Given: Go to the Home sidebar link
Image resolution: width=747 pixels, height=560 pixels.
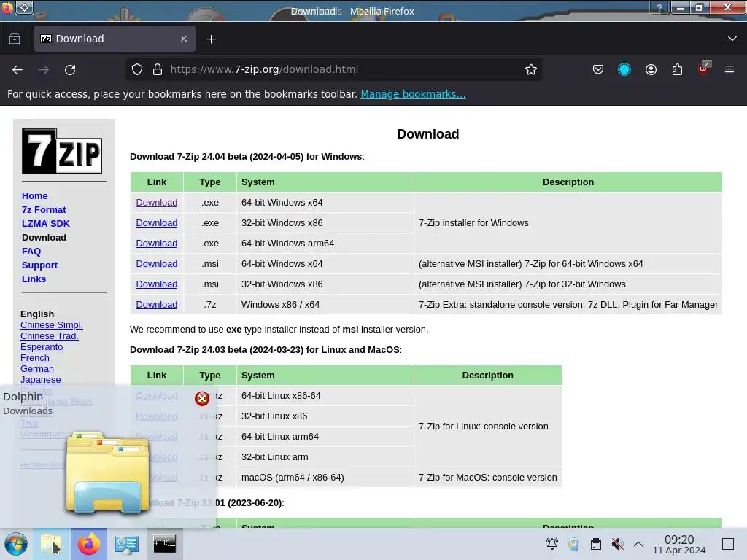Looking at the screenshot, I should (x=35, y=195).
